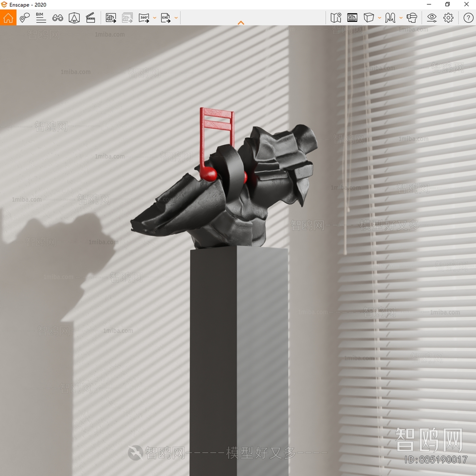Click the Screenshot render image export icon
This screenshot has width=476, height=476.
pos(111,18)
